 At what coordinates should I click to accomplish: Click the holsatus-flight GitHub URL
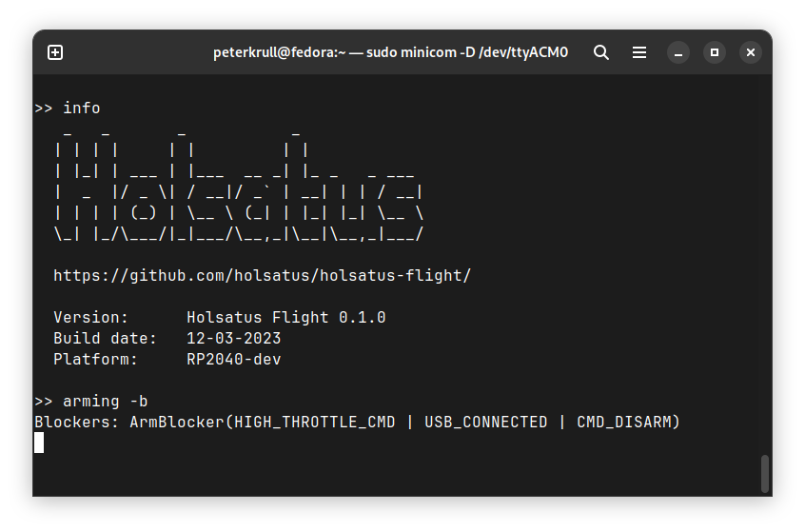[263, 276]
